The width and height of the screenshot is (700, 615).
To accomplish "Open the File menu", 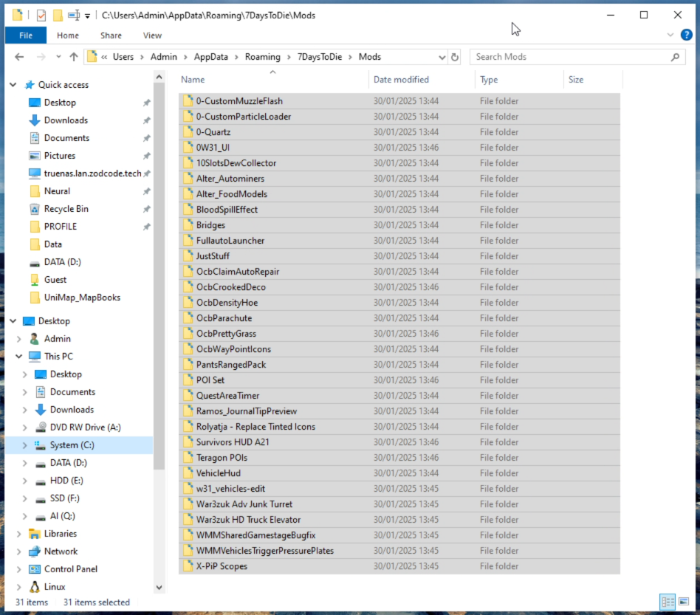I will tap(25, 35).
